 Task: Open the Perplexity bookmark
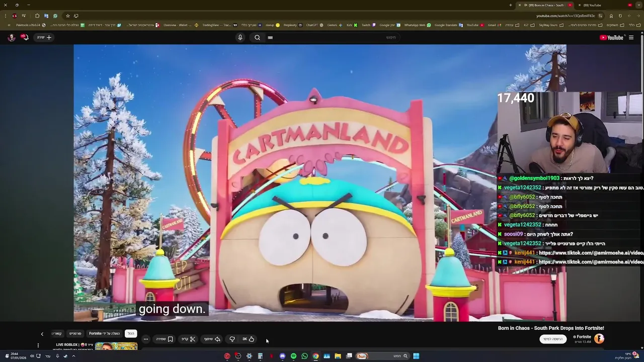coord(292,25)
